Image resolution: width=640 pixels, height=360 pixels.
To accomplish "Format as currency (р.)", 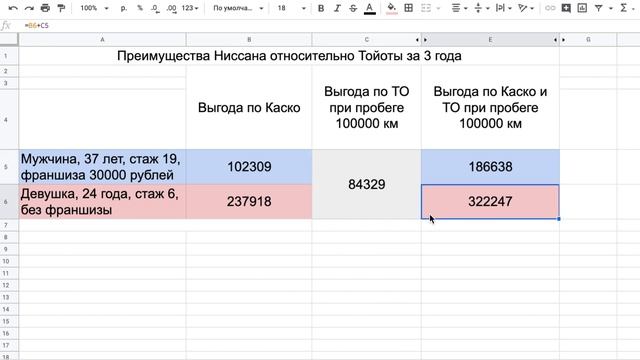I will tap(124, 8).
